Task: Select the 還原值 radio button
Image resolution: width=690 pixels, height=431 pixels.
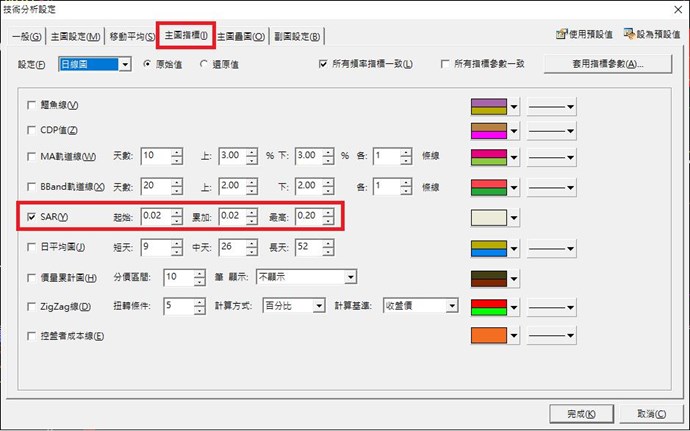Action: point(205,65)
